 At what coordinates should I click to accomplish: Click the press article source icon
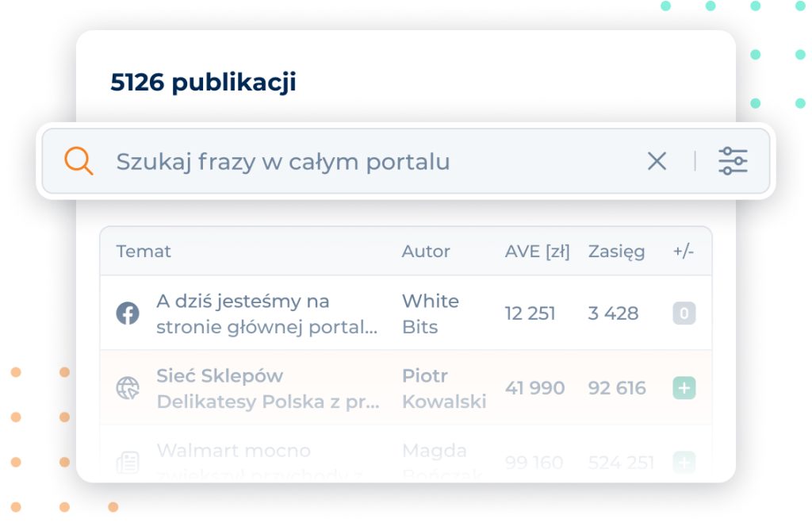tap(128, 462)
